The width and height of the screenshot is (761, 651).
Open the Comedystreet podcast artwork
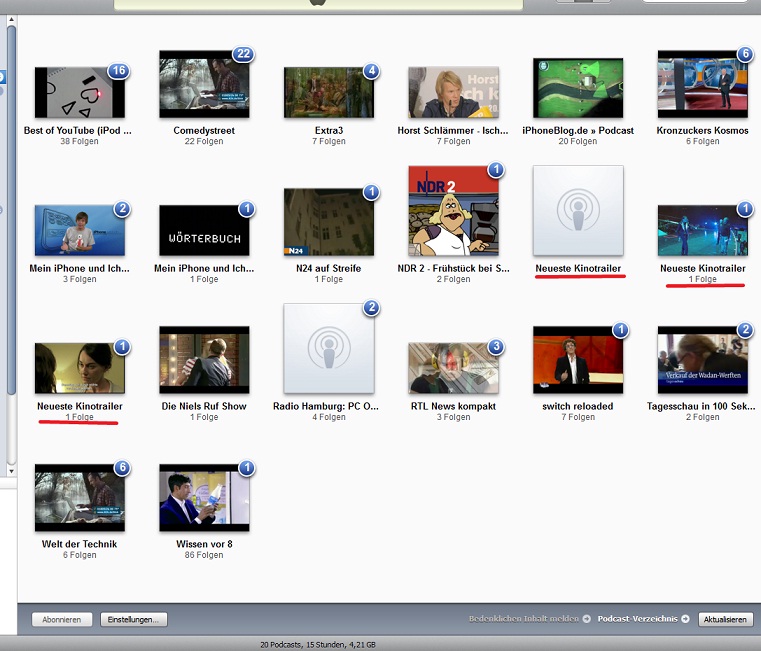pos(204,84)
